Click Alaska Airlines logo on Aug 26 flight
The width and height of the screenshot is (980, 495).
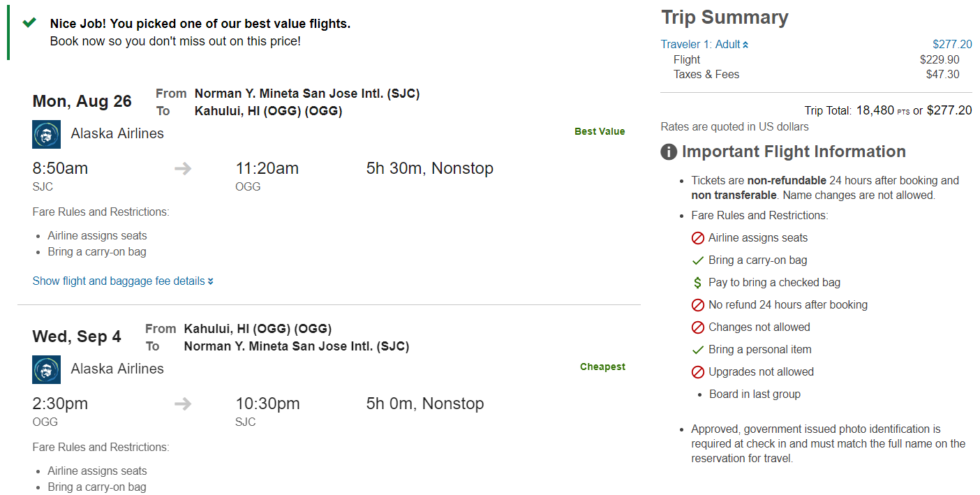click(46, 134)
